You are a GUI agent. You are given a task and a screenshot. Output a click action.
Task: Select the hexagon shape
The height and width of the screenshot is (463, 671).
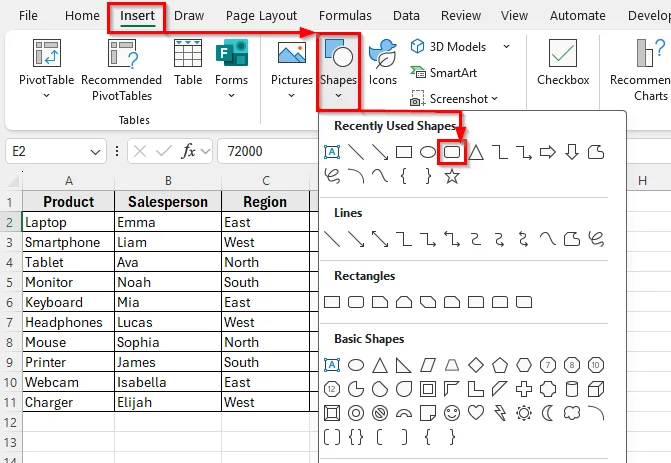coord(524,365)
